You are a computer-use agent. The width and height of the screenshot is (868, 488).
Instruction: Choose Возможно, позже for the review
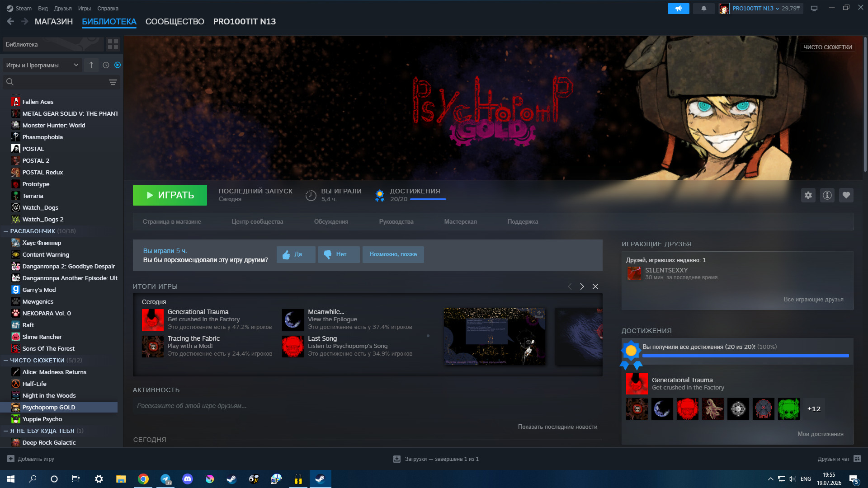coord(393,254)
